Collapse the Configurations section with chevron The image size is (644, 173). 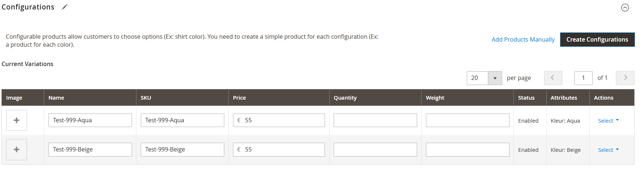coord(625,8)
